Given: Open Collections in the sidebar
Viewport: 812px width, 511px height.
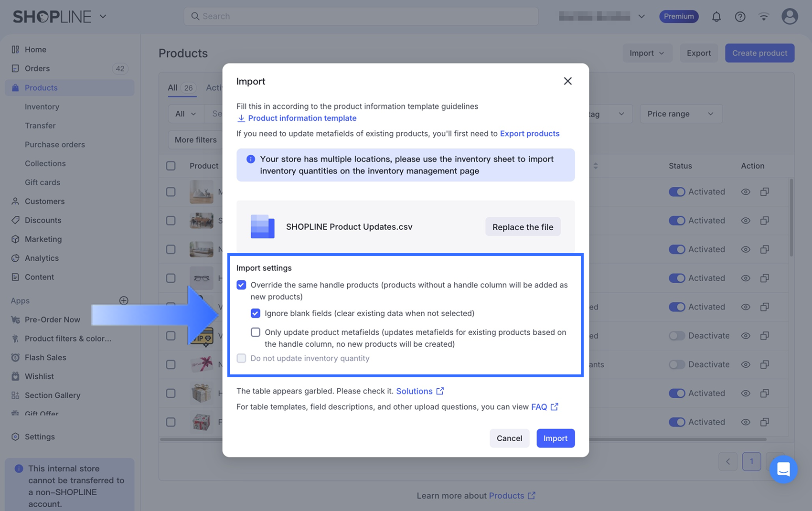Looking at the screenshot, I should click(x=45, y=163).
